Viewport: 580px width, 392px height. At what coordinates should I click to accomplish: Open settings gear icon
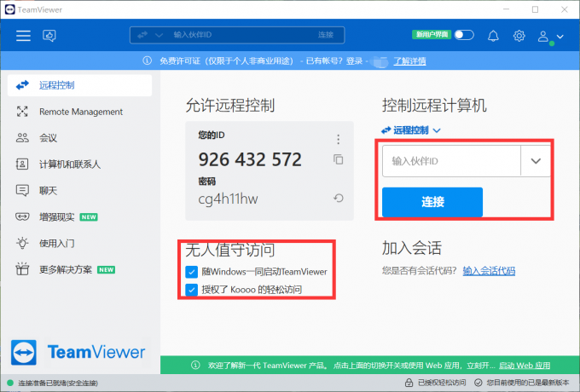[x=519, y=36]
